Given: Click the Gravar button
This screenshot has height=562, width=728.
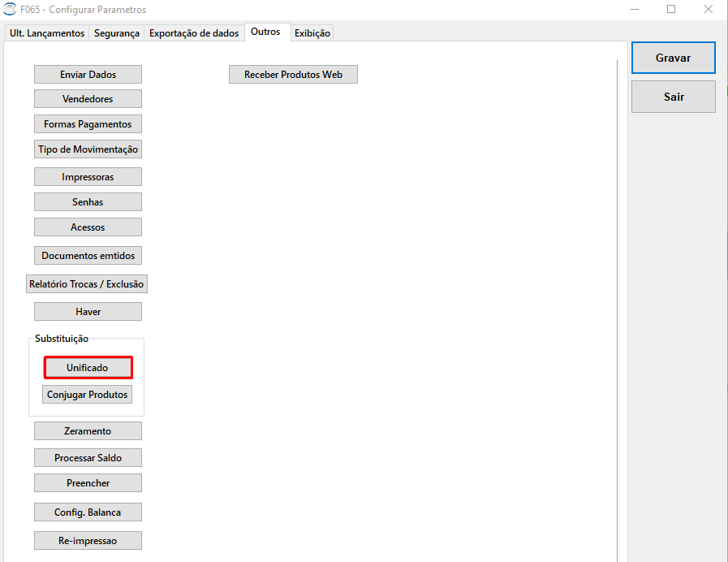Looking at the screenshot, I should (673, 58).
